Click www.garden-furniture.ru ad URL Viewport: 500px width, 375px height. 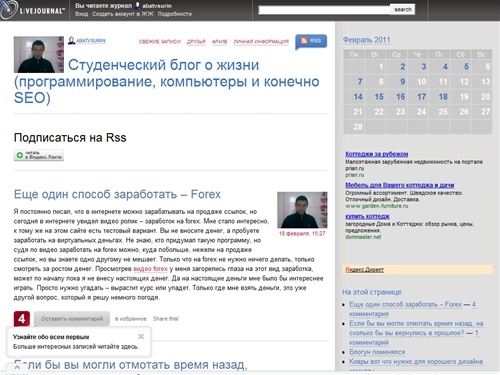coord(377,206)
